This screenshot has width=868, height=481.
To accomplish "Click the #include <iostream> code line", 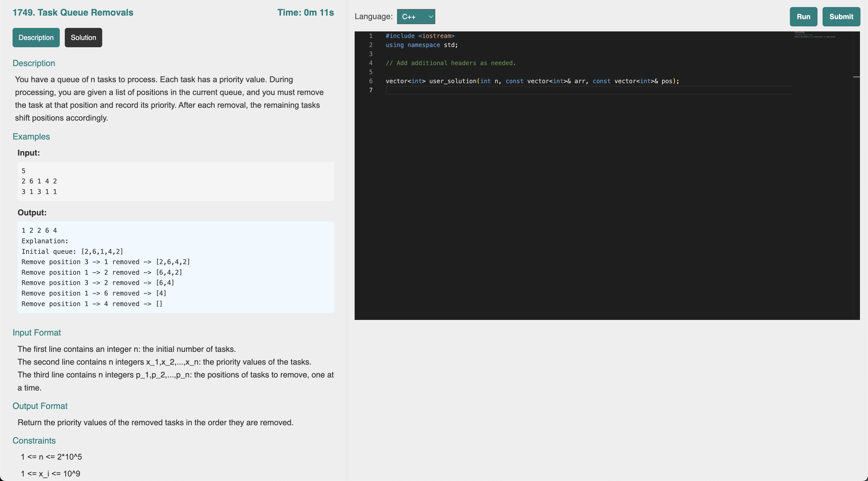I will tap(420, 36).
